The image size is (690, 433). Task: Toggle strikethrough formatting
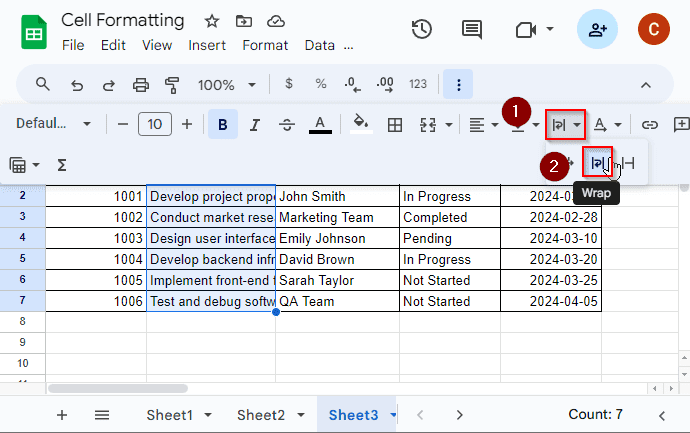click(x=286, y=125)
